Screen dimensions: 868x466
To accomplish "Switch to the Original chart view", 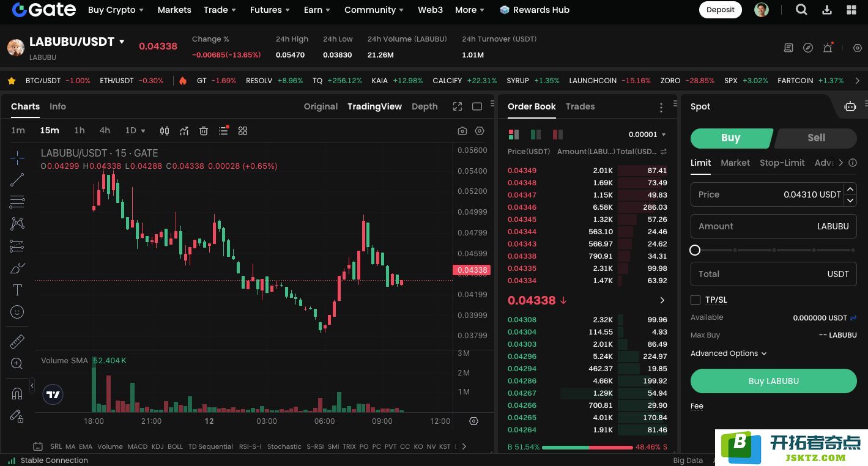I will (x=321, y=106).
